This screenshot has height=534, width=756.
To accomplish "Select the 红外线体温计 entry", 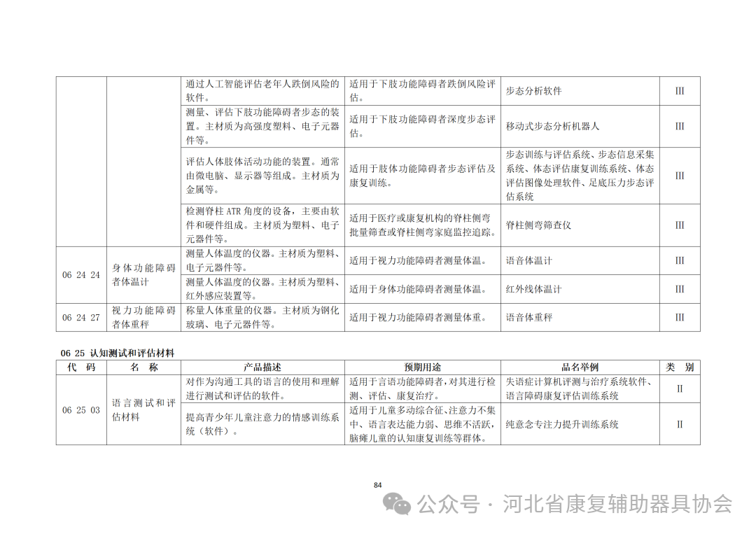I will click(x=533, y=288).
